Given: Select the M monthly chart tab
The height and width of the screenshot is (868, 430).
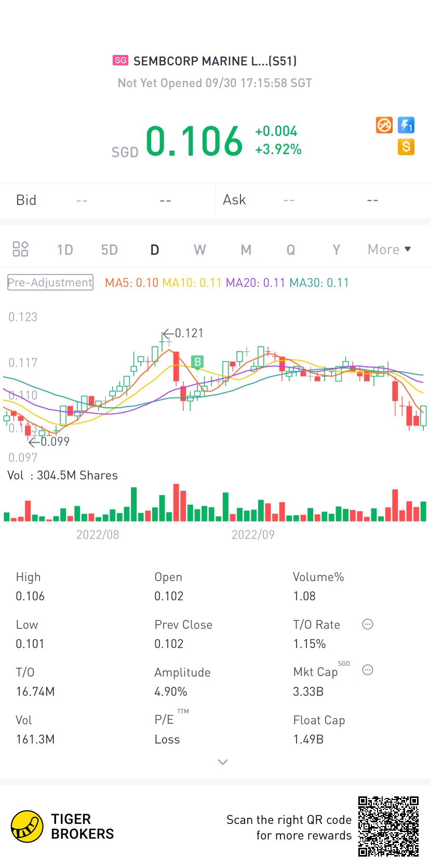Looking at the screenshot, I should pos(246,250).
